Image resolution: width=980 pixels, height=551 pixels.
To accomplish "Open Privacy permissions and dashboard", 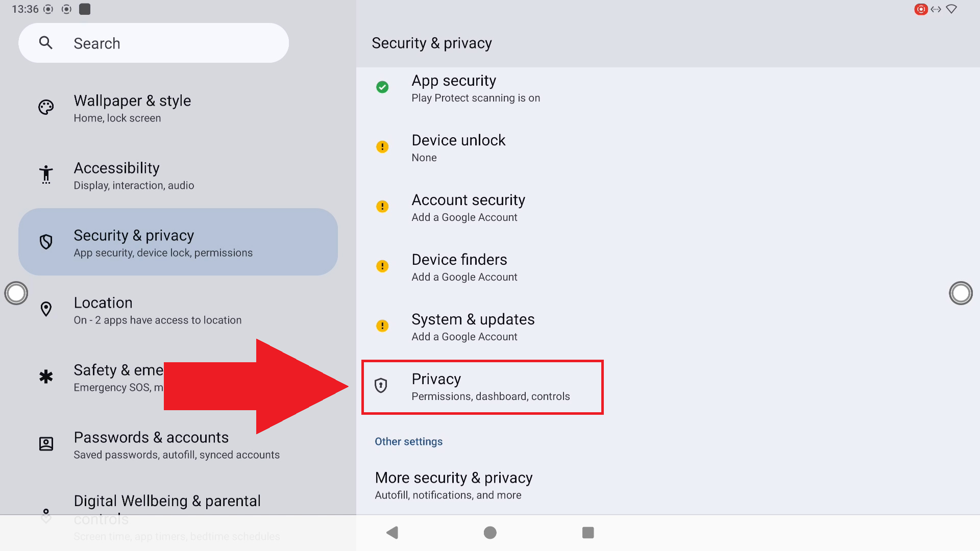I will click(490, 387).
